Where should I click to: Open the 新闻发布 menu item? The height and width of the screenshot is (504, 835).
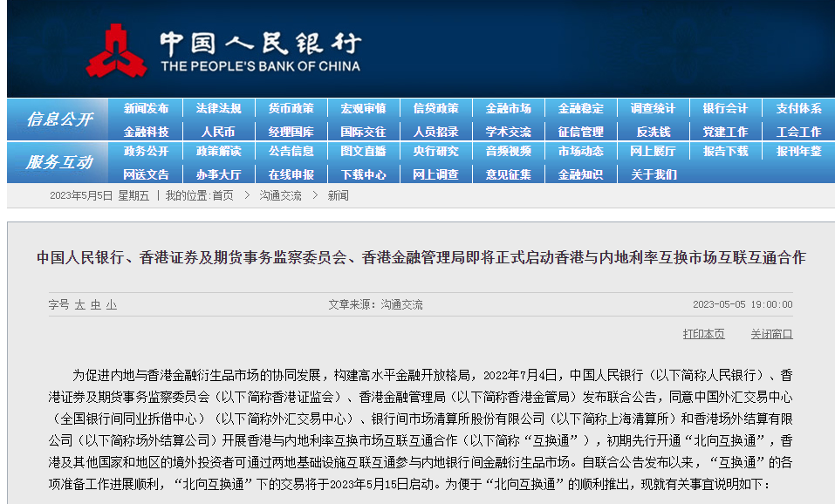(x=146, y=109)
